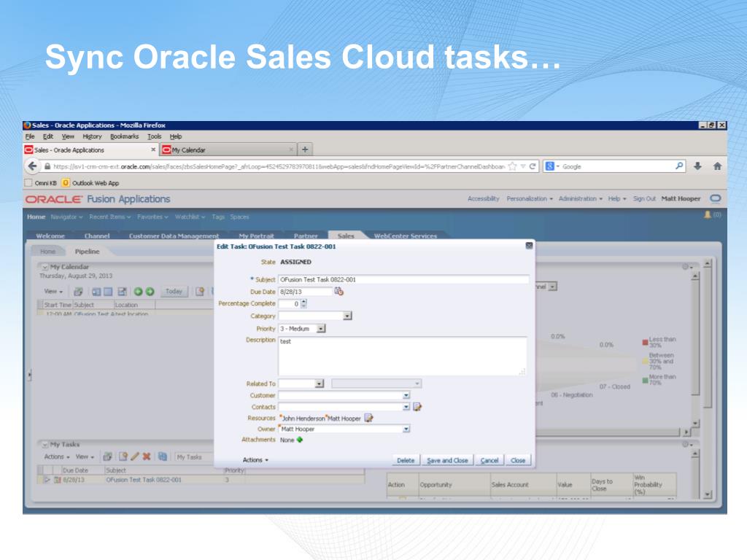
Task: Bookmark this page with the star icon
Action: (x=512, y=166)
